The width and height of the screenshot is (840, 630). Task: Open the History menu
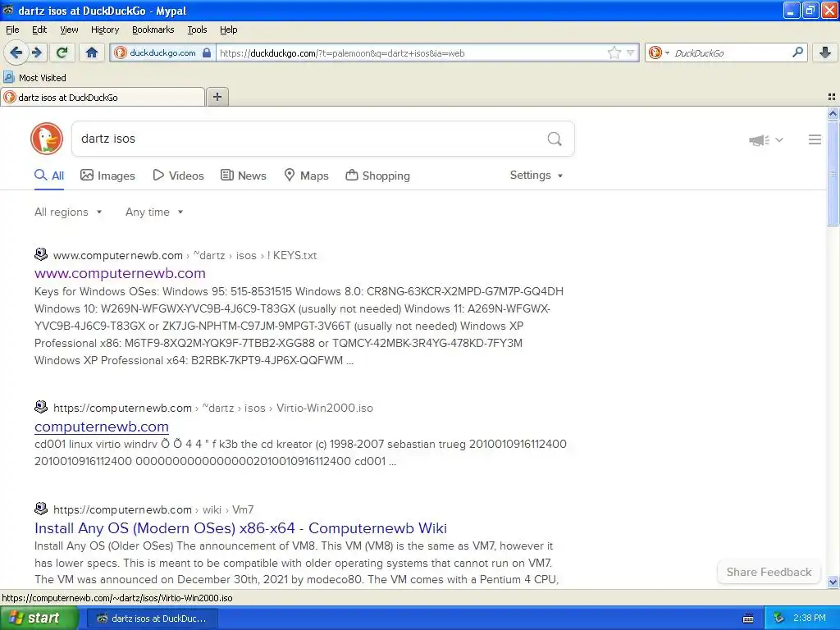pos(105,30)
